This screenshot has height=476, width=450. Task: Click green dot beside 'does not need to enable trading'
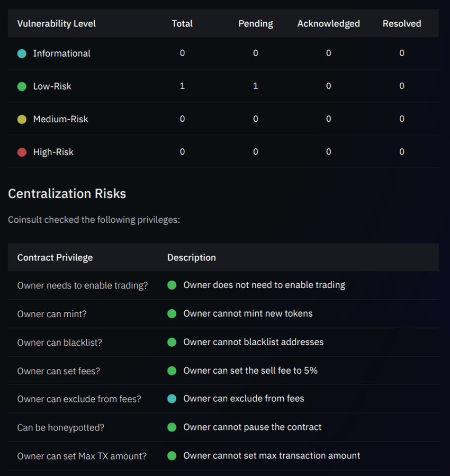pos(172,285)
